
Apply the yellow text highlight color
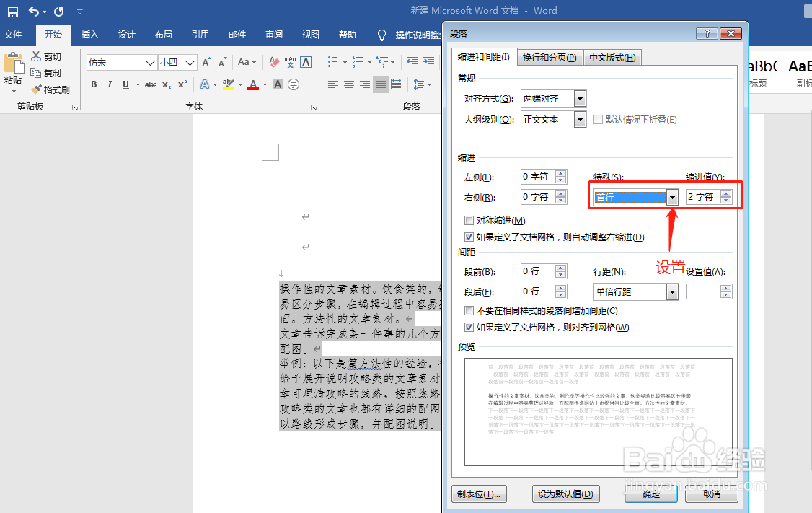point(229,84)
